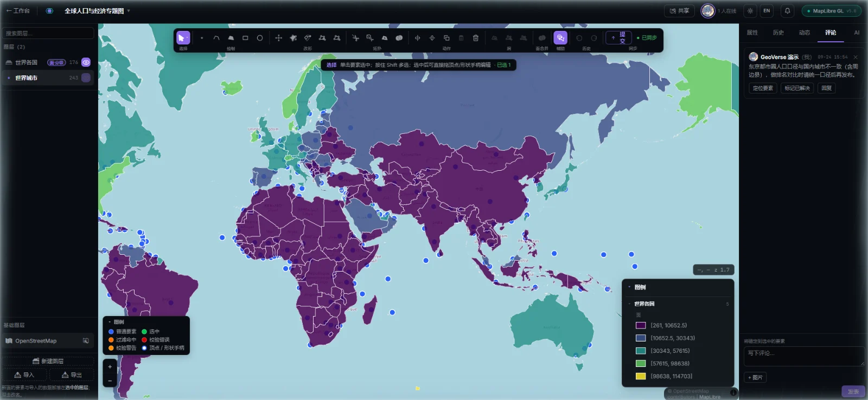The image size is (868, 400).
Task: Activate the move feature tool
Action: tap(278, 38)
